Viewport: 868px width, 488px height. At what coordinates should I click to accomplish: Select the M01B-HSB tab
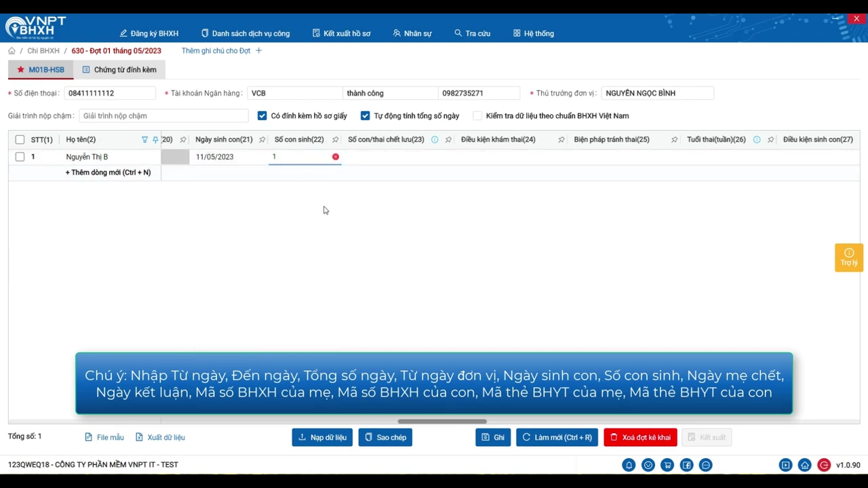pos(41,70)
